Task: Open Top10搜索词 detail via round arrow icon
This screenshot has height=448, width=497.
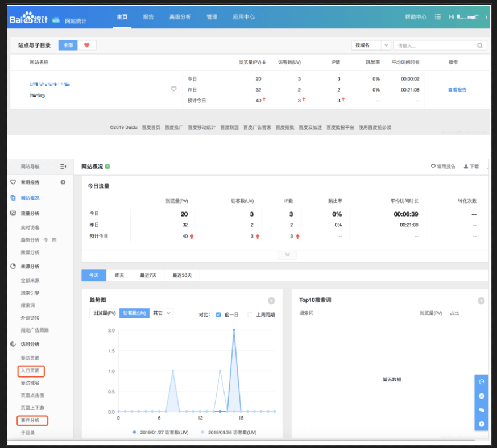Action: [481, 300]
